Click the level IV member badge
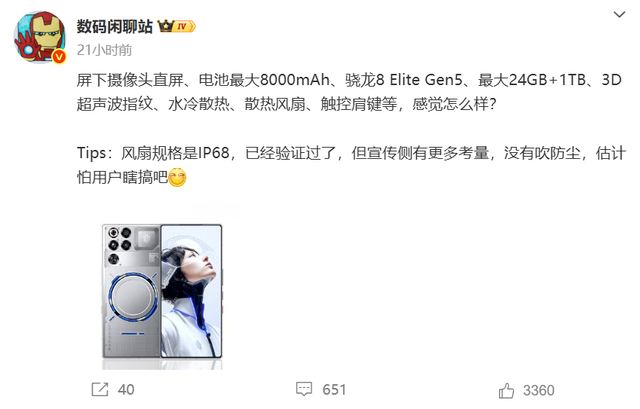This screenshot has width=640, height=409. pyautogui.click(x=184, y=27)
